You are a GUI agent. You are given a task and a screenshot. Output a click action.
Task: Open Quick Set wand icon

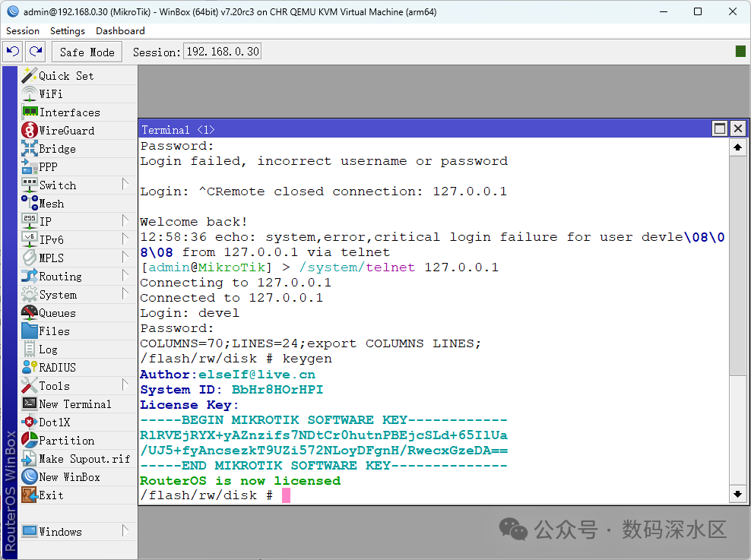[29, 76]
